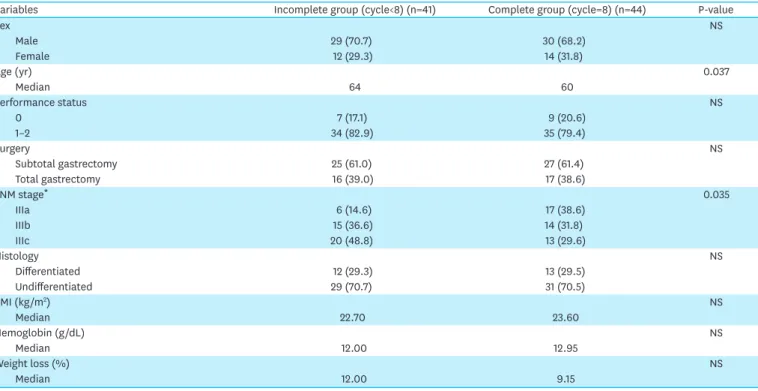Screen dimensions: 758x391
Task: Select the 'Male' row label
Action: [26, 41]
